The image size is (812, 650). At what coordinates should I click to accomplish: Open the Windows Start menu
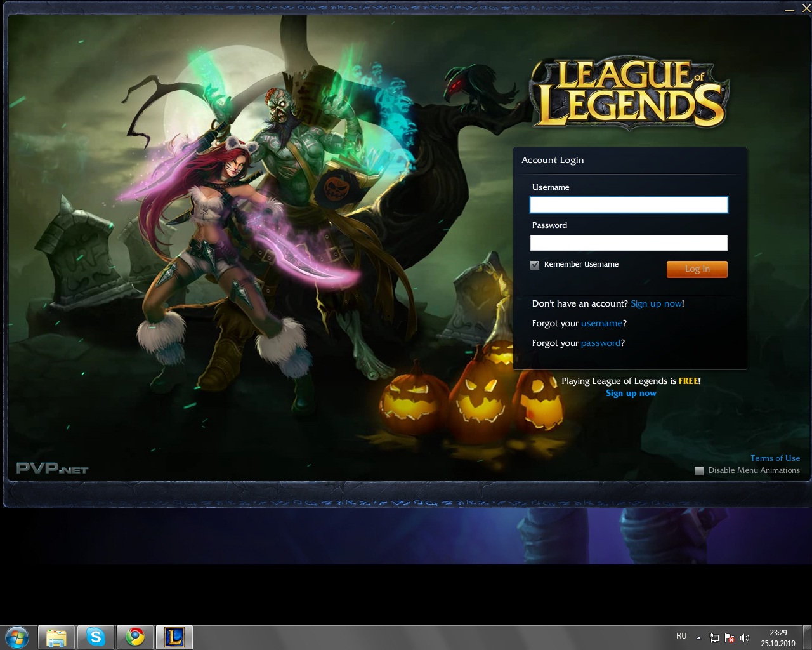[17, 637]
